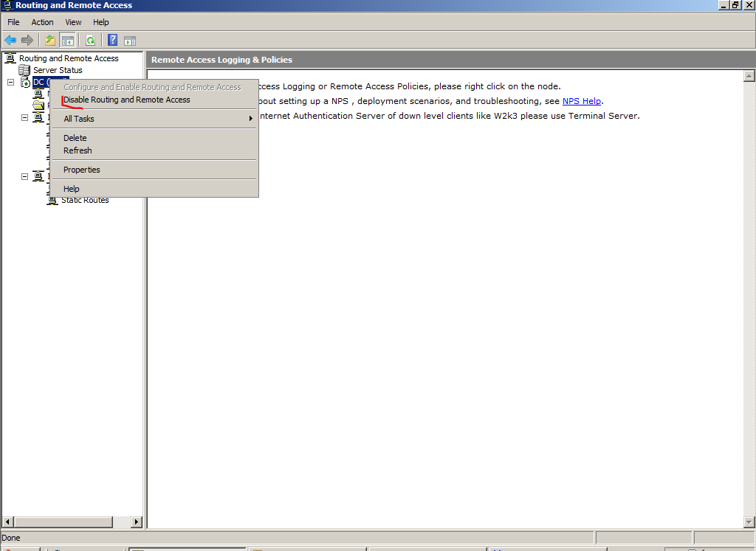Image resolution: width=756 pixels, height=551 pixels.
Task: Click the details pane scroll up arrow
Action: tap(749, 76)
